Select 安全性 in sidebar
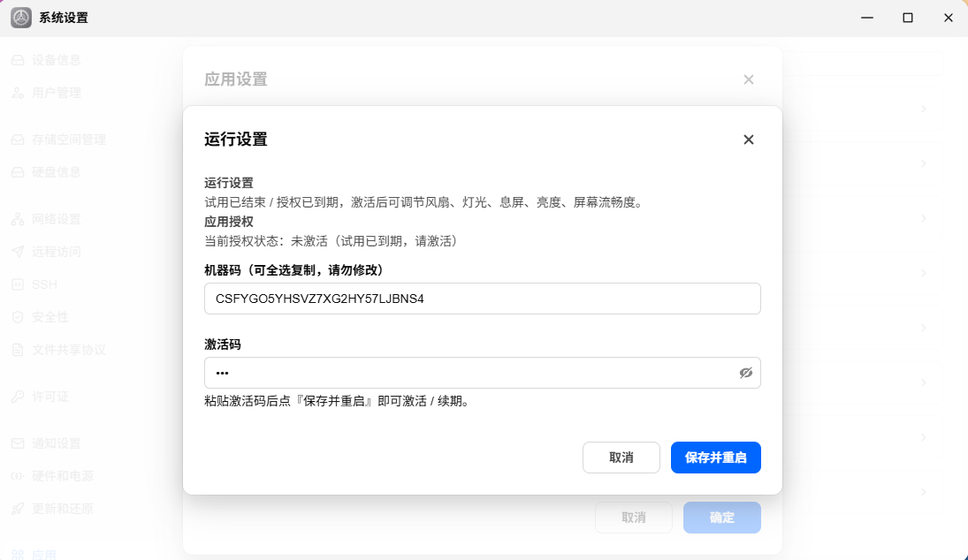The width and height of the screenshot is (968, 560). 50,317
